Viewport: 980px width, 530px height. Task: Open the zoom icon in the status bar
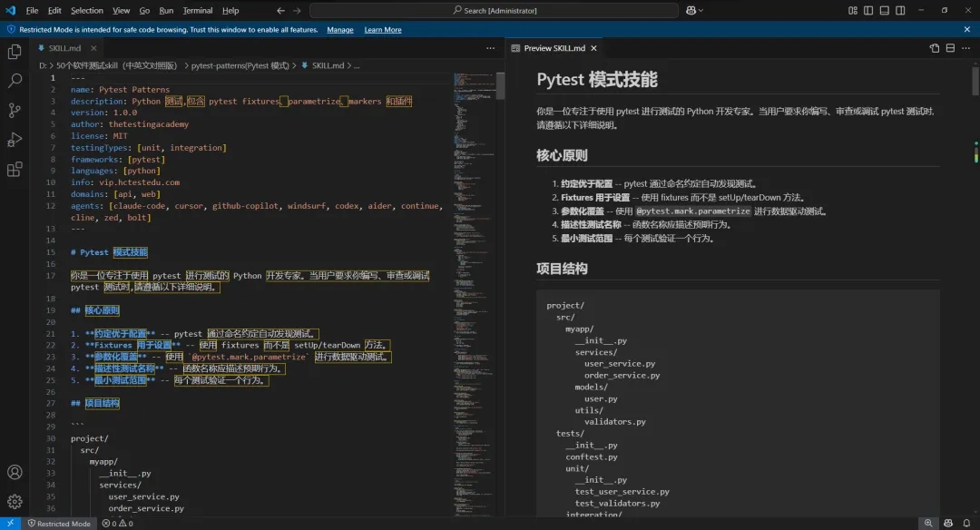(x=929, y=523)
